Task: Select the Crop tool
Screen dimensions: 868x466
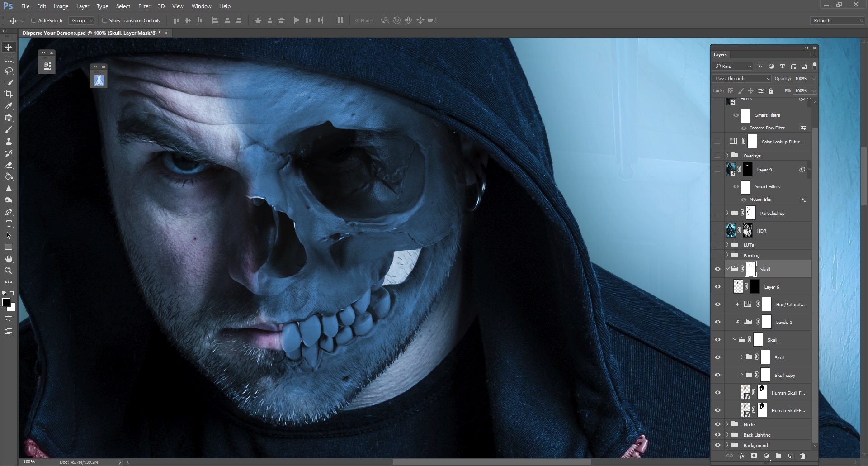Action: [8, 95]
